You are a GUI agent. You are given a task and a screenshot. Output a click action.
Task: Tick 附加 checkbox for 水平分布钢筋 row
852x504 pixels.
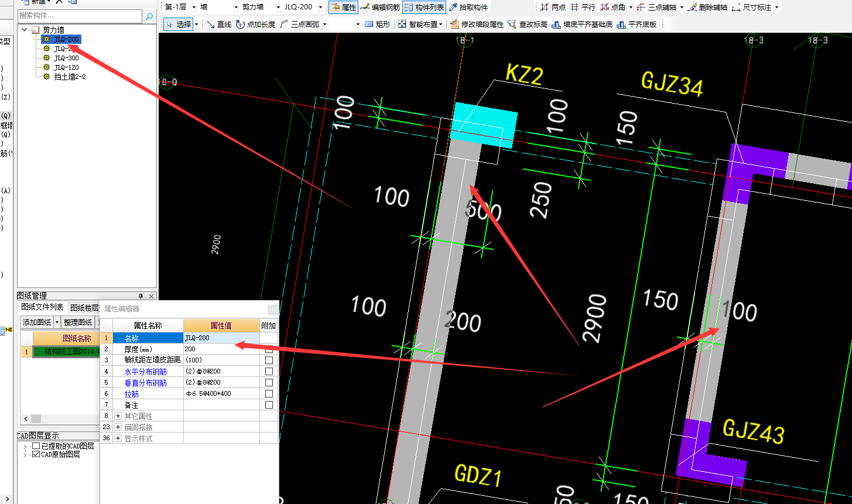tap(269, 372)
